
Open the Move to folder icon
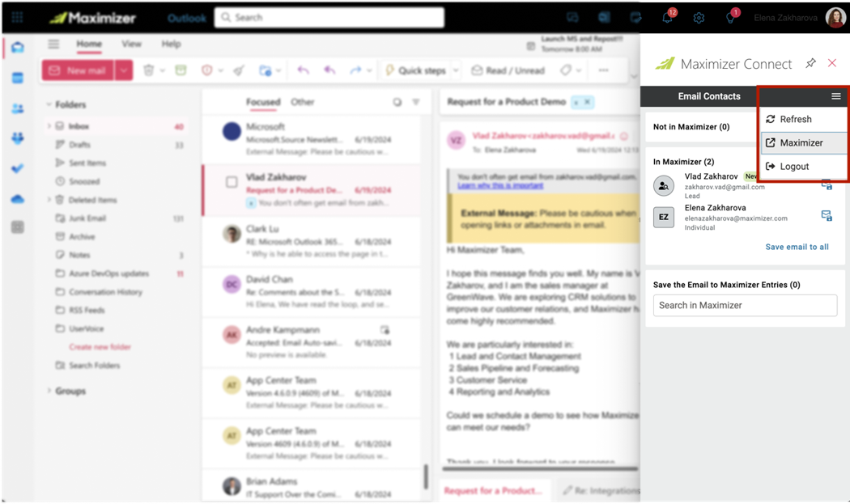[265, 70]
